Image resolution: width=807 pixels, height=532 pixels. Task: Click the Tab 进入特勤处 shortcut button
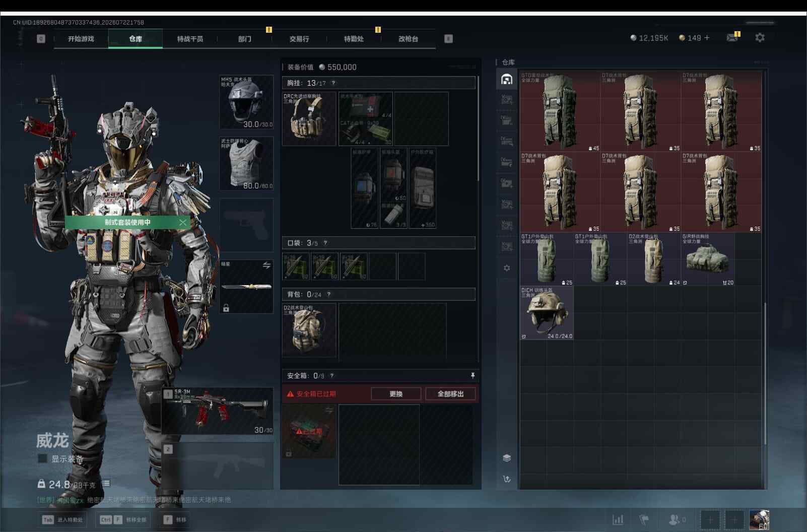click(63, 520)
